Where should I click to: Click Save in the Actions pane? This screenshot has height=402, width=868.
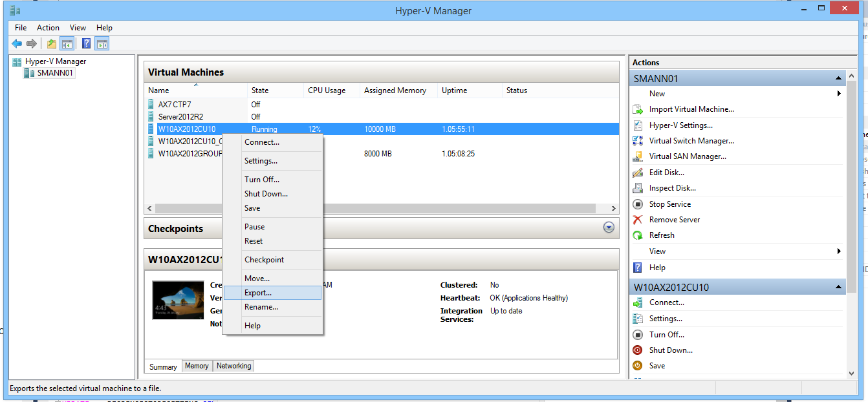(657, 366)
